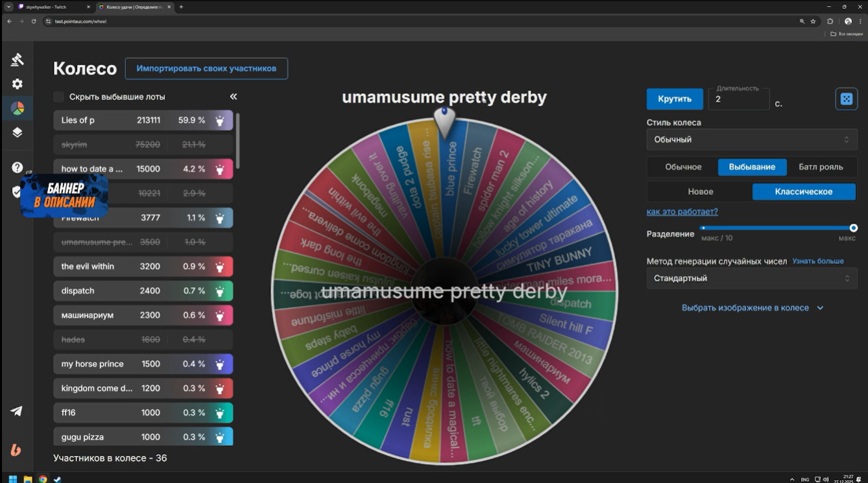Open the Узнать больше link

817,261
